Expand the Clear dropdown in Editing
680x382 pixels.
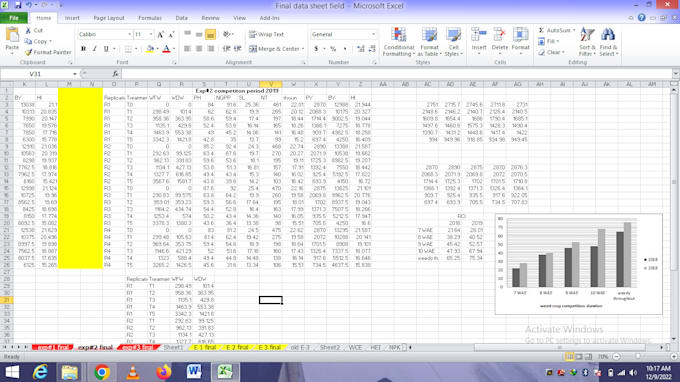click(x=563, y=52)
